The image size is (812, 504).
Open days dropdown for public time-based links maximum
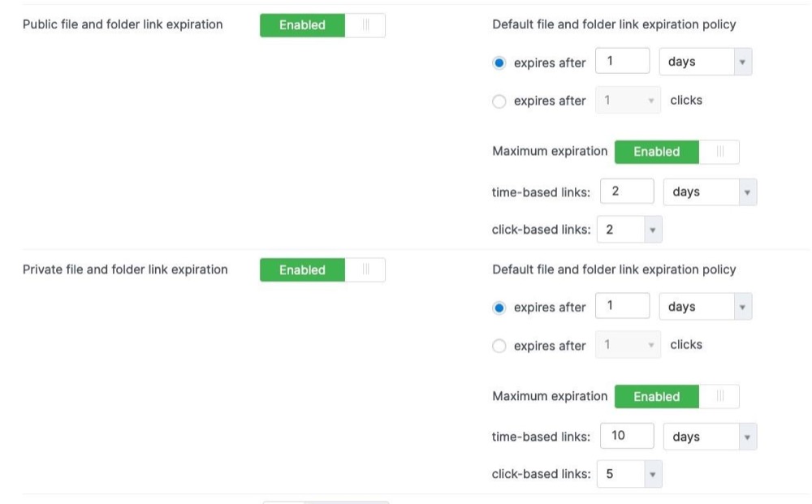tap(710, 192)
